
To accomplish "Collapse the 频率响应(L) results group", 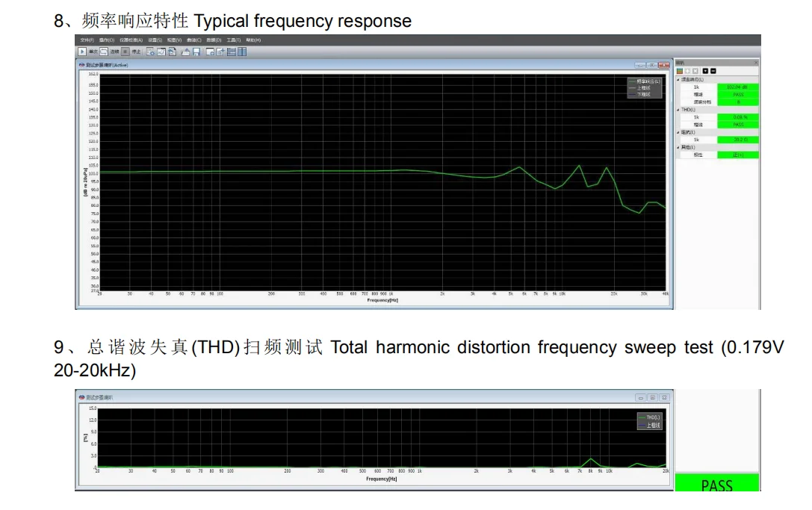I will pyautogui.click(x=678, y=80).
